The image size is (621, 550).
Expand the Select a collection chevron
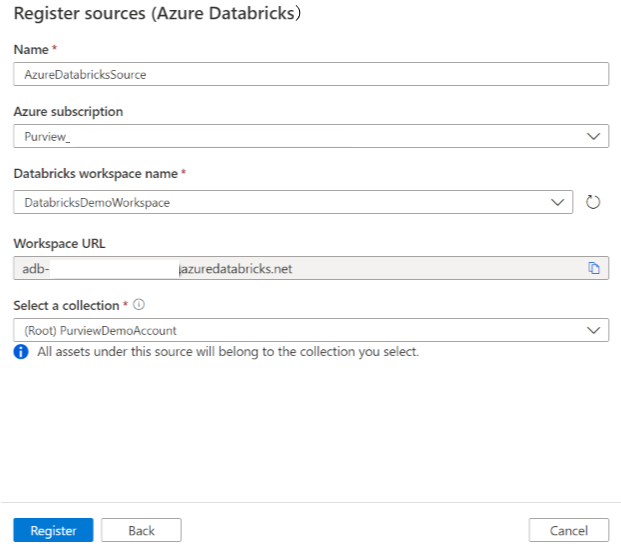593,330
